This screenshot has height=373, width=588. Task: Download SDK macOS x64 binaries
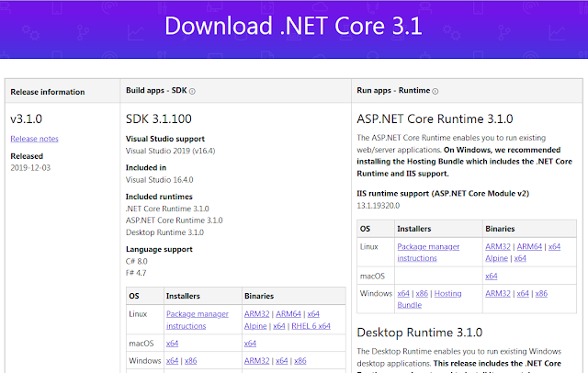tap(250, 344)
